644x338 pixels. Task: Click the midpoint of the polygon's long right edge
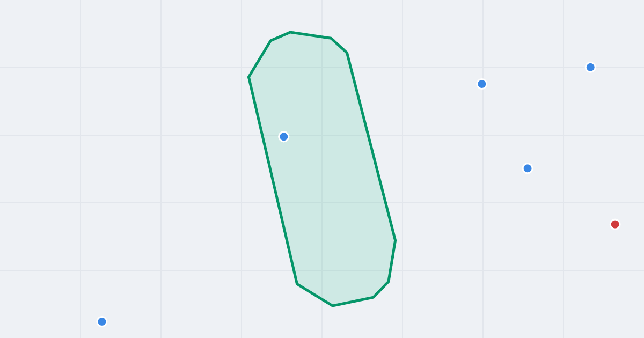(x=371, y=146)
